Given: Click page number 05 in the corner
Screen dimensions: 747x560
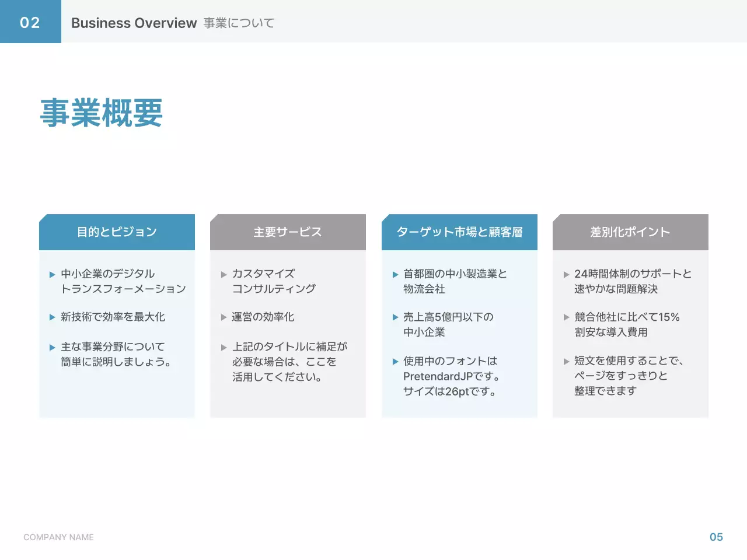Looking at the screenshot, I should tap(717, 537).
